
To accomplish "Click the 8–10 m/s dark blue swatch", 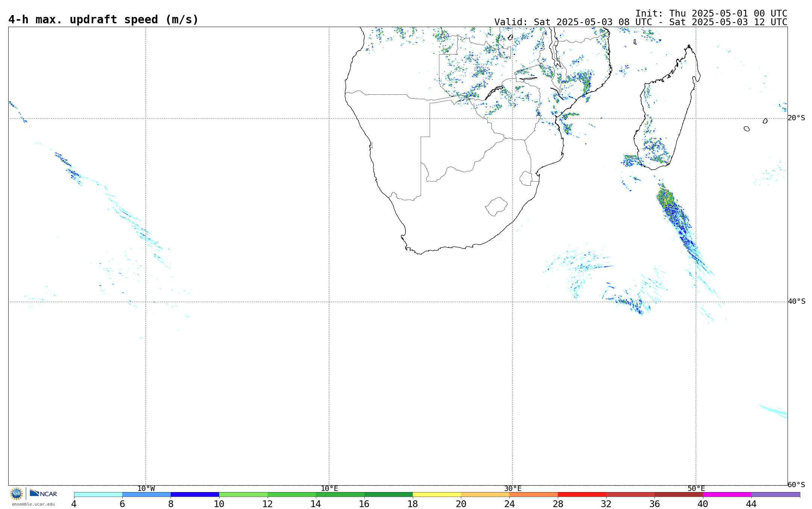I will click(x=195, y=495).
